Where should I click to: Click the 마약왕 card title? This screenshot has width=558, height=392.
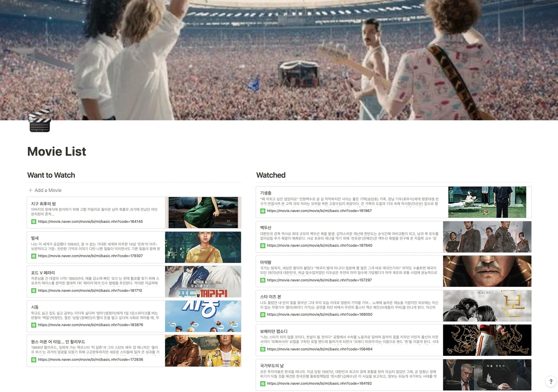266,262
